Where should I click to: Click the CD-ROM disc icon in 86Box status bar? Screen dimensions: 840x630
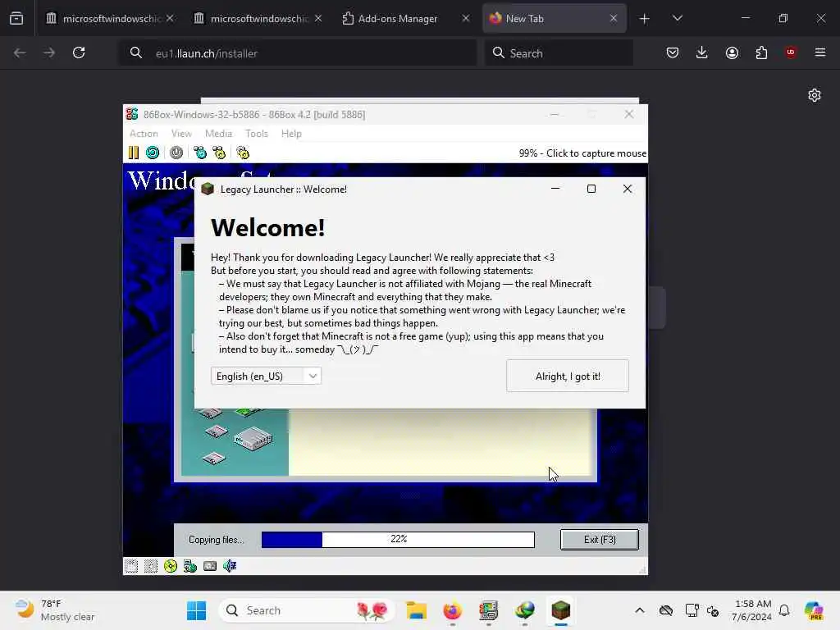171,566
